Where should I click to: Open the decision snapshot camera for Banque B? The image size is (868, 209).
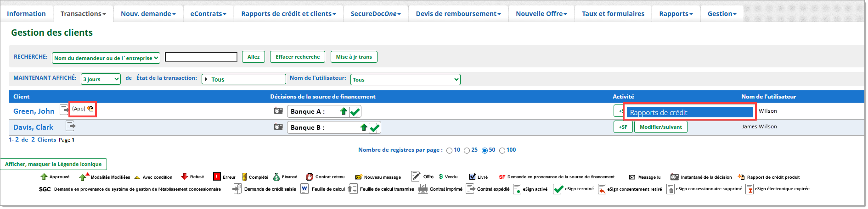(x=278, y=127)
